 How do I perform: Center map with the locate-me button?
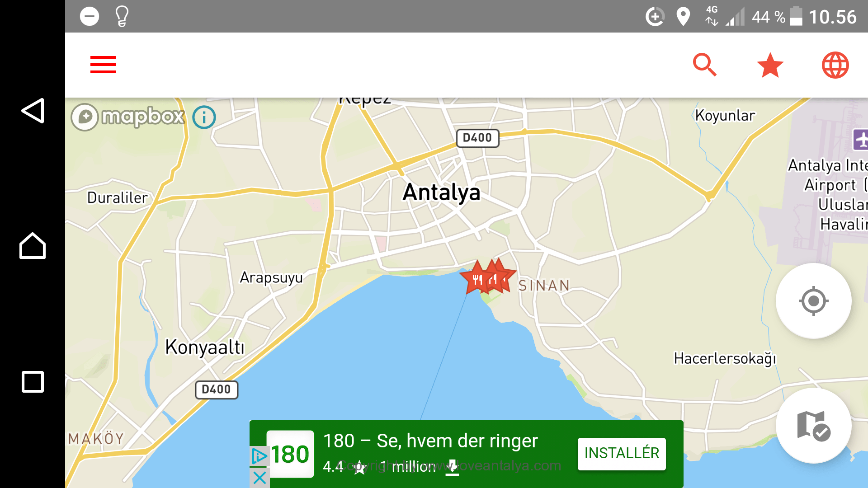813,301
